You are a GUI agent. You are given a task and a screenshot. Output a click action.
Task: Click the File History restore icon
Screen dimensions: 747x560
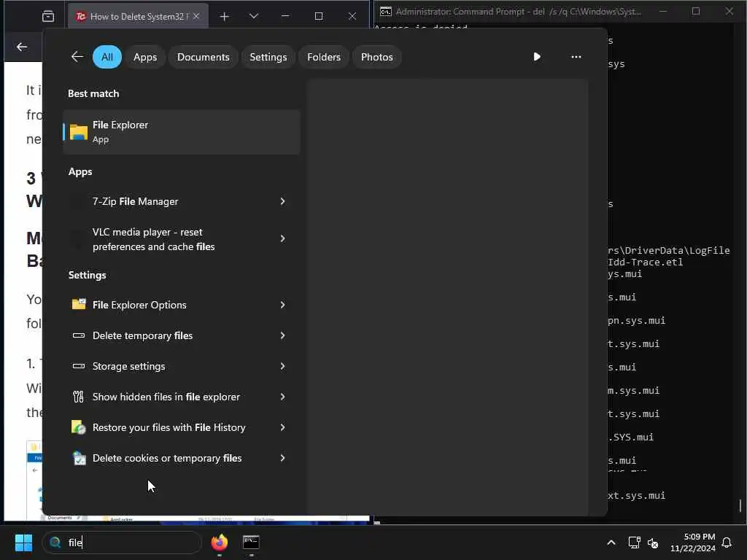click(79, 427)
